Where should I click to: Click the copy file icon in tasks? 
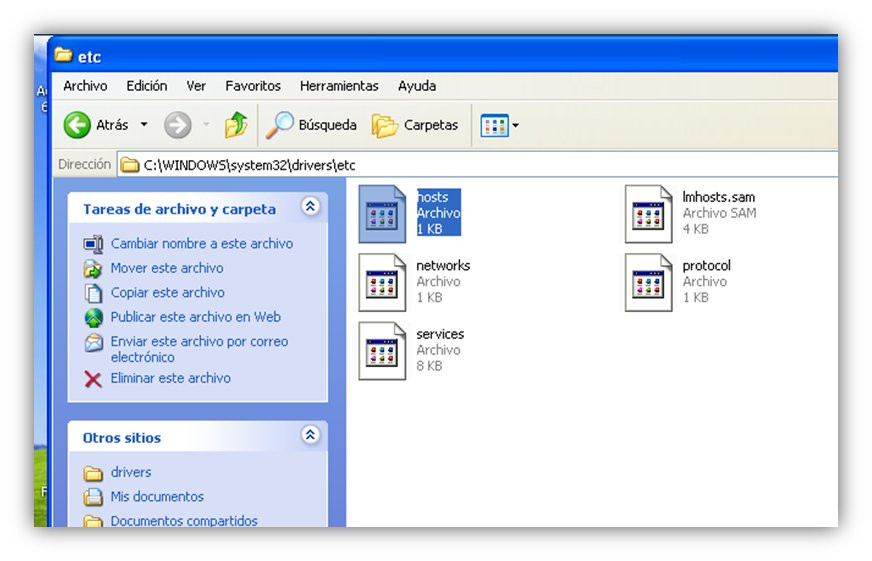[93, 293]
